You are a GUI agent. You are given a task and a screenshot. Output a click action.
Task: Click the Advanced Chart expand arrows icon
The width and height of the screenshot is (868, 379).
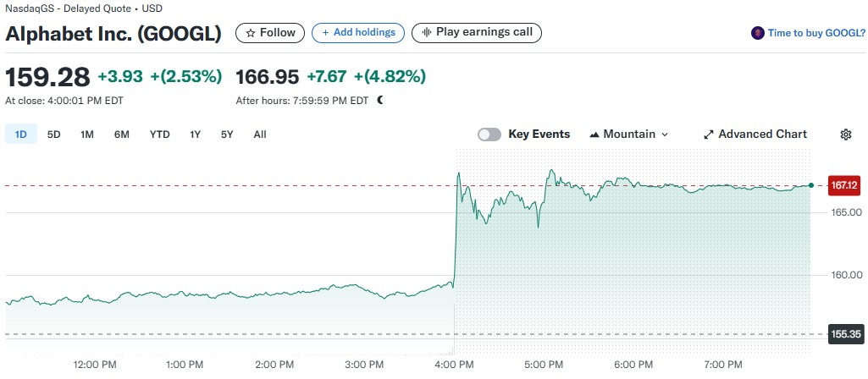pyautogui.click(x=709, y=135)
